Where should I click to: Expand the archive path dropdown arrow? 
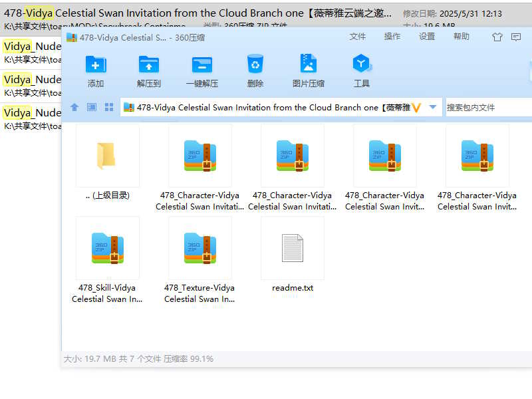pyautogui.click(x=433, y=107)
